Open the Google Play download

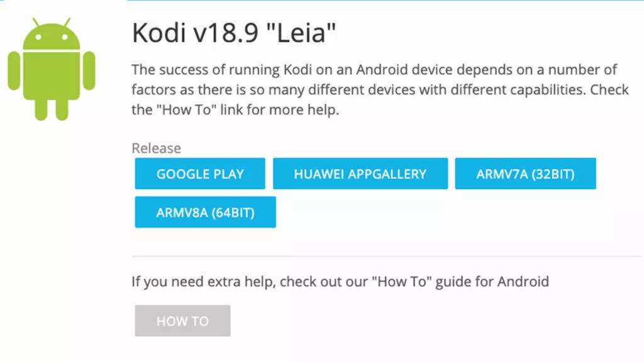(200, 173)
